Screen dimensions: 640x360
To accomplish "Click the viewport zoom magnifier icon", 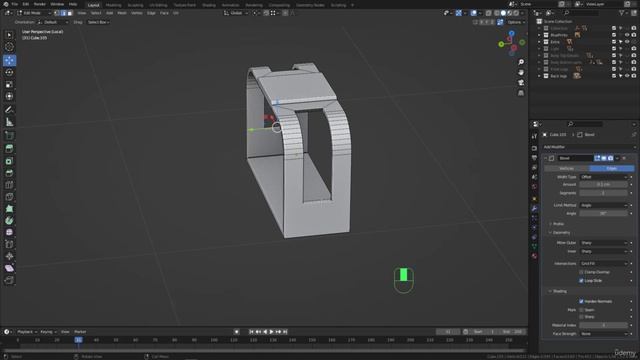I will pyautogui.click(x=521, y=62).
